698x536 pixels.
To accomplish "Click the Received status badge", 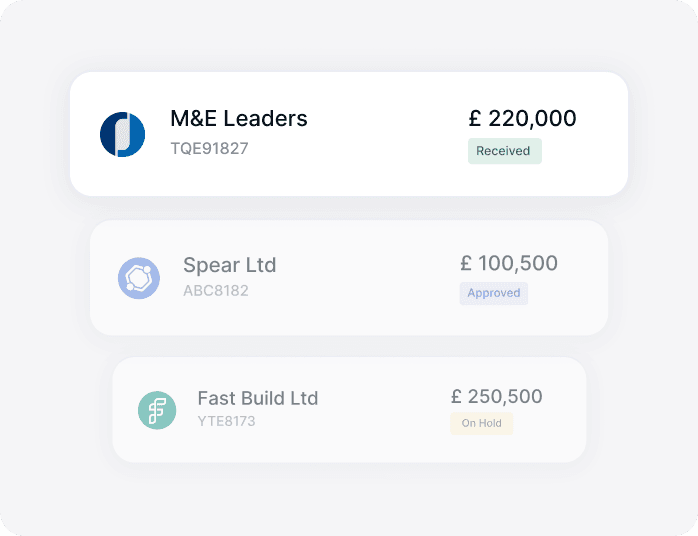I will [504, 151].
